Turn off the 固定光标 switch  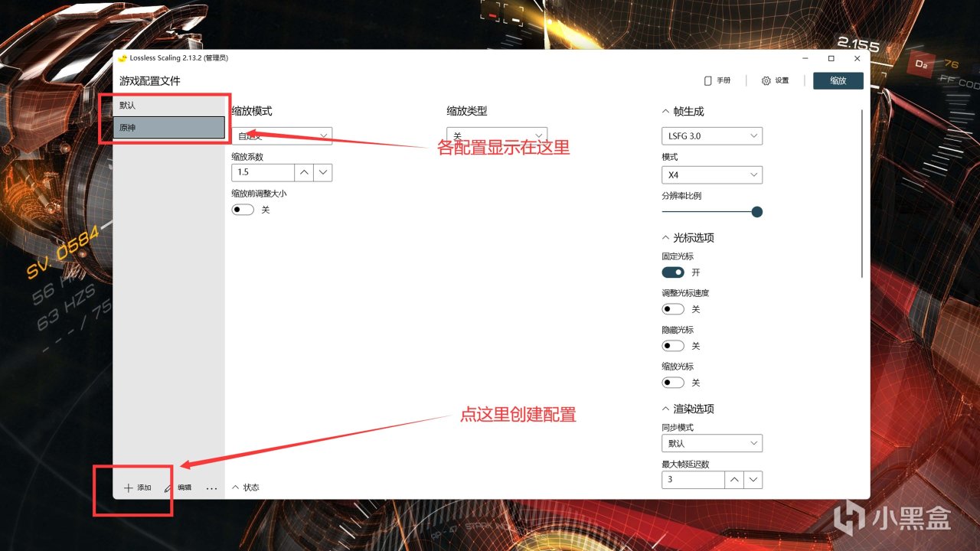tap(673, 272)
